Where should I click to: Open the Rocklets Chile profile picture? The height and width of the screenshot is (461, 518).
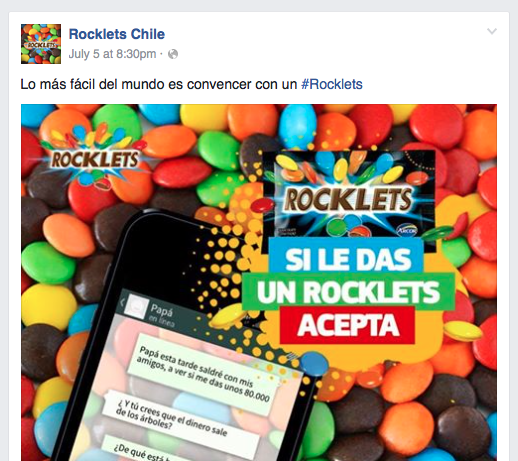click(x=41, y=44)
